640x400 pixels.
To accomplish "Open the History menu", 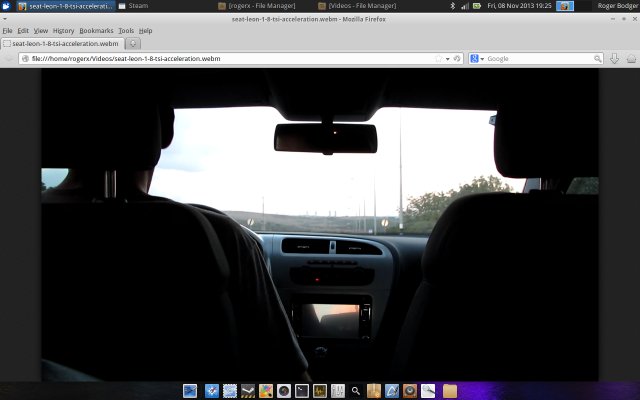I will click(x=63, y=31).
